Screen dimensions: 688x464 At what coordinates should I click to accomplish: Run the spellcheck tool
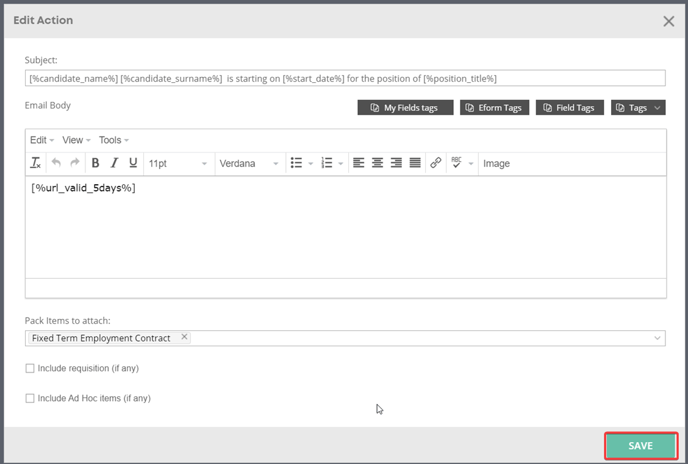coord(456,163)
